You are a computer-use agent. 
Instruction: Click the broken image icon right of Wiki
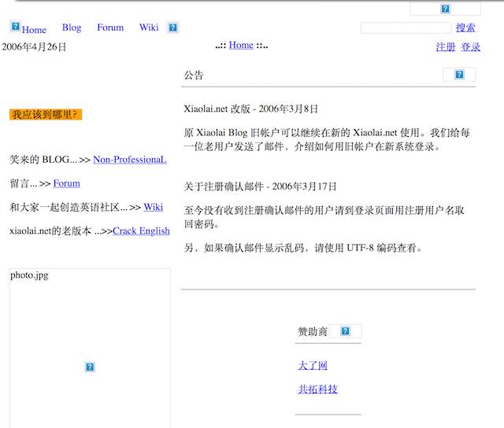coord(173,28)
